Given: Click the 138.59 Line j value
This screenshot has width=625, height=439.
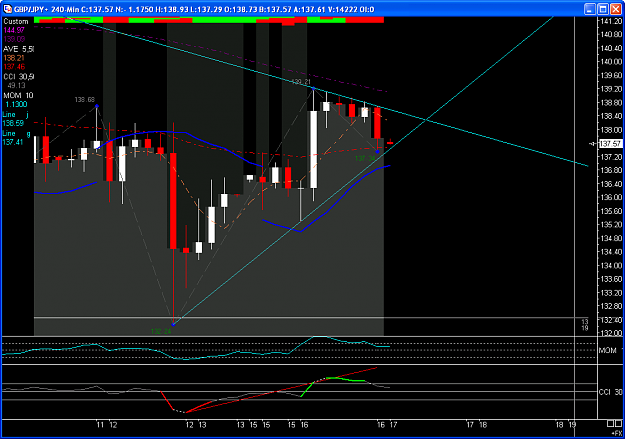Looking at the screenshot, I should pos(13,124).
